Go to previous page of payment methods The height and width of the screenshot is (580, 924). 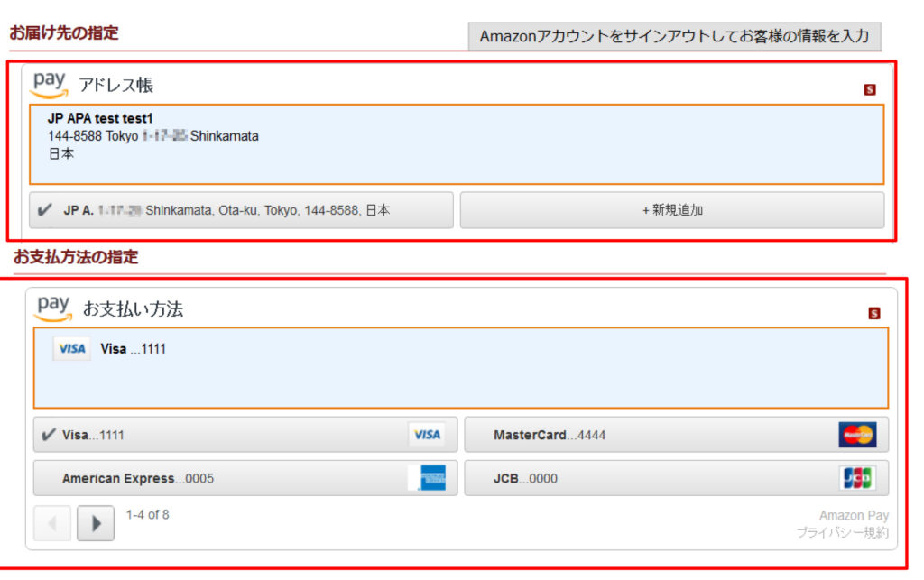(x=52, y=523)
